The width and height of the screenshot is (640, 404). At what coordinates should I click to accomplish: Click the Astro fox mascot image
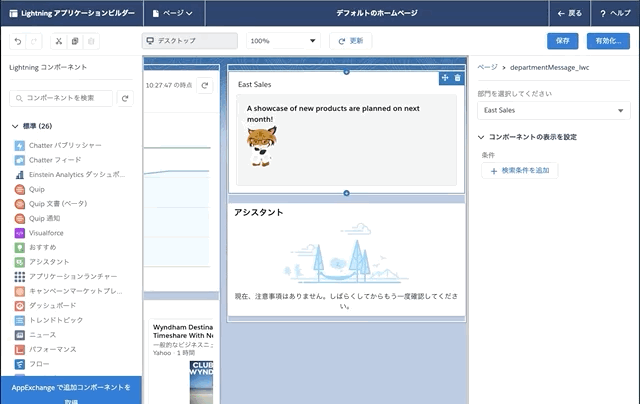tap(261, 146)
